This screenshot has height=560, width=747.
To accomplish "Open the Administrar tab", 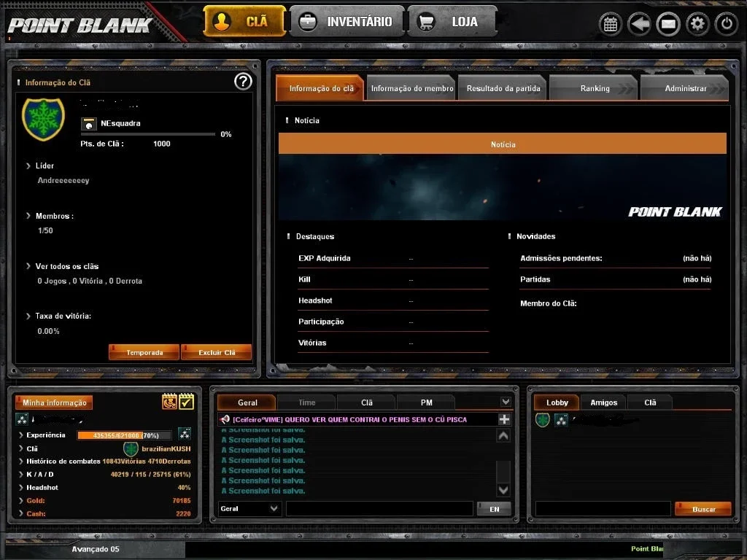I will pyautogui.click(x=685, y=88).
